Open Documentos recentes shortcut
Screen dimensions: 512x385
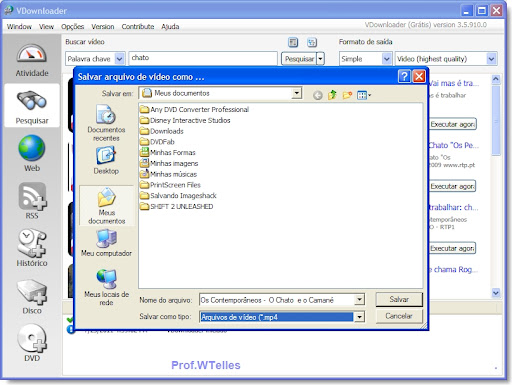tap(106, 123)
